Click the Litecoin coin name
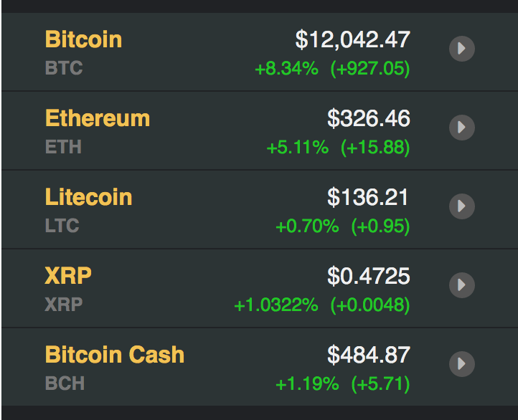 pyautogui.click(x=88, y=197)
